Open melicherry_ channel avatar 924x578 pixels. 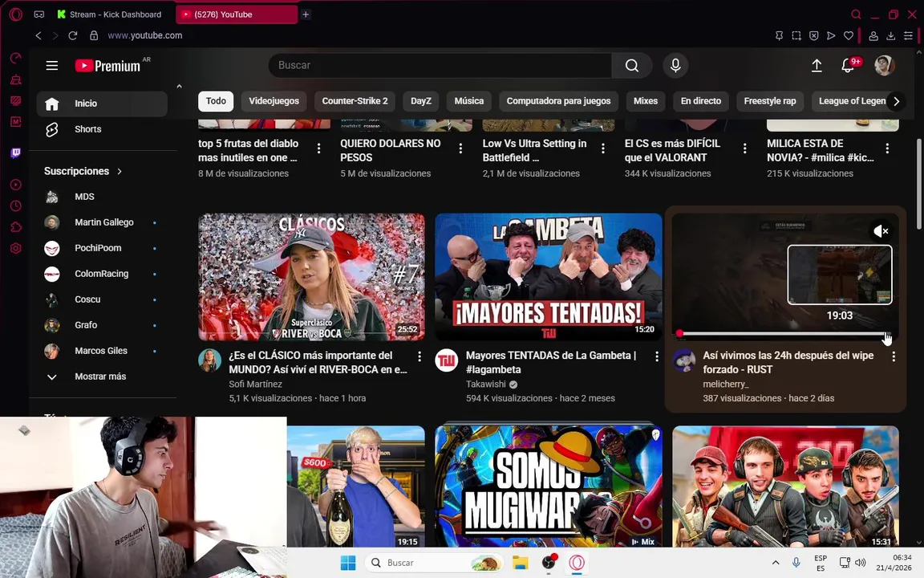point(683,360)
